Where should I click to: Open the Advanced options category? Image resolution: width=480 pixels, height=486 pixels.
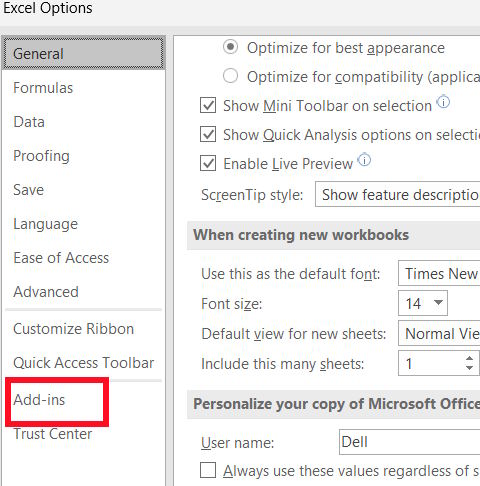46,292
